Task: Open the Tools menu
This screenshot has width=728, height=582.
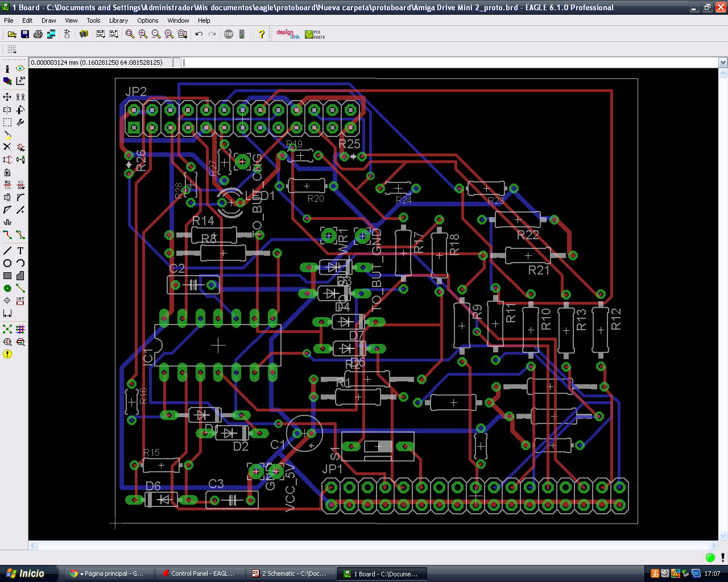Action: click(93, 20)
